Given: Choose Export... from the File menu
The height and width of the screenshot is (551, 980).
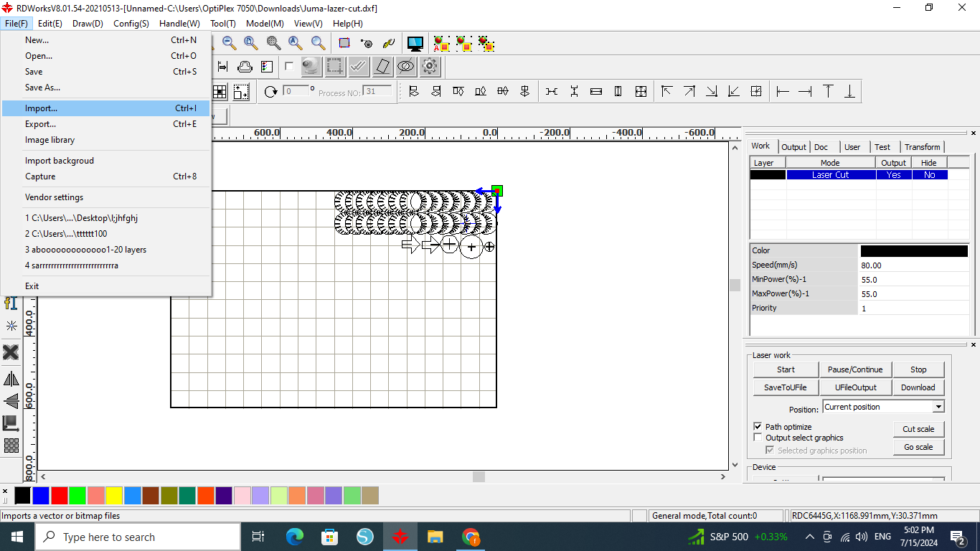Looking at the screenshot, I should (106, 124).
